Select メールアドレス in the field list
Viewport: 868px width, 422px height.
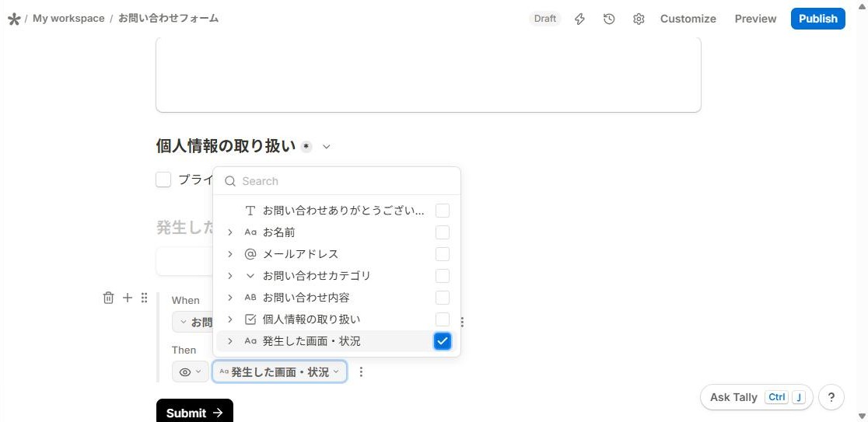pos(300,254)
